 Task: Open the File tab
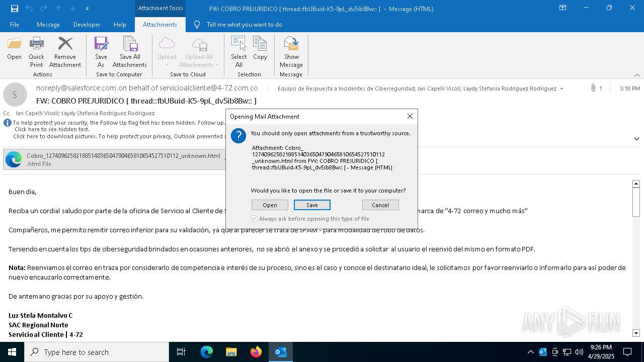(15, 25)
